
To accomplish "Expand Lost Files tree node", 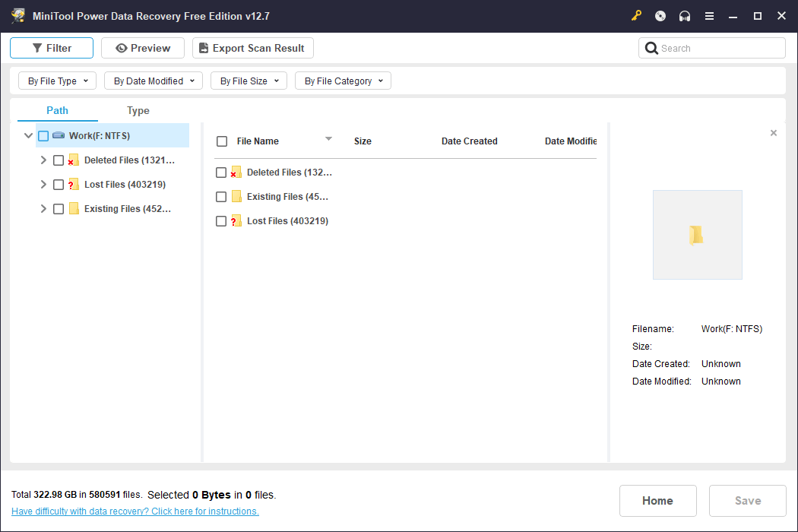I will pos(43,184).
